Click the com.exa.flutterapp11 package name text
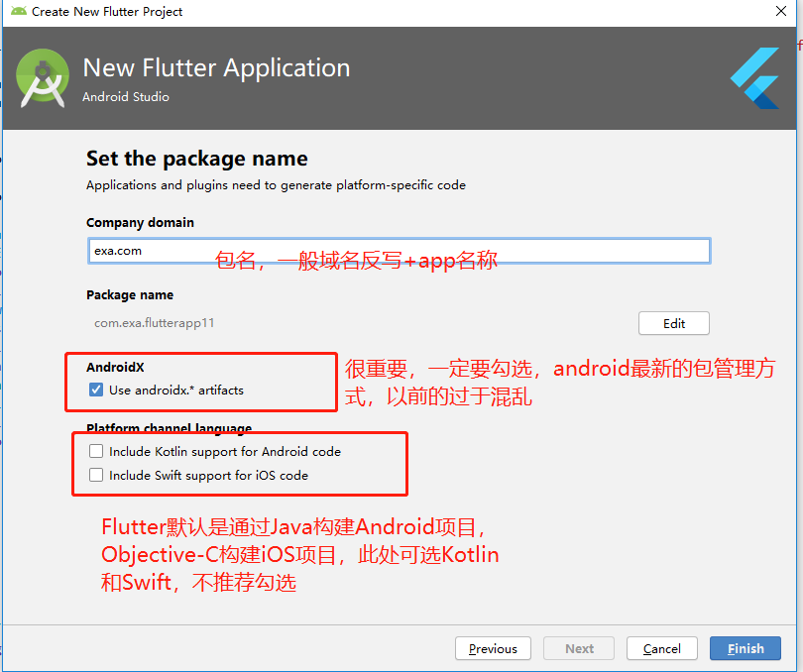 pyautogui.click(x=155, y=322)
